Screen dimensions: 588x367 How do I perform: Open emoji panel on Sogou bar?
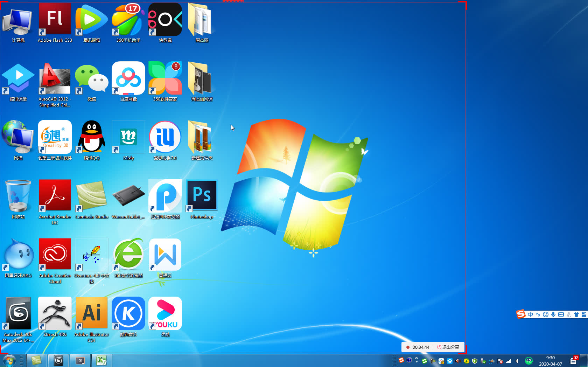pyautogui.click(x=546, y=314)
